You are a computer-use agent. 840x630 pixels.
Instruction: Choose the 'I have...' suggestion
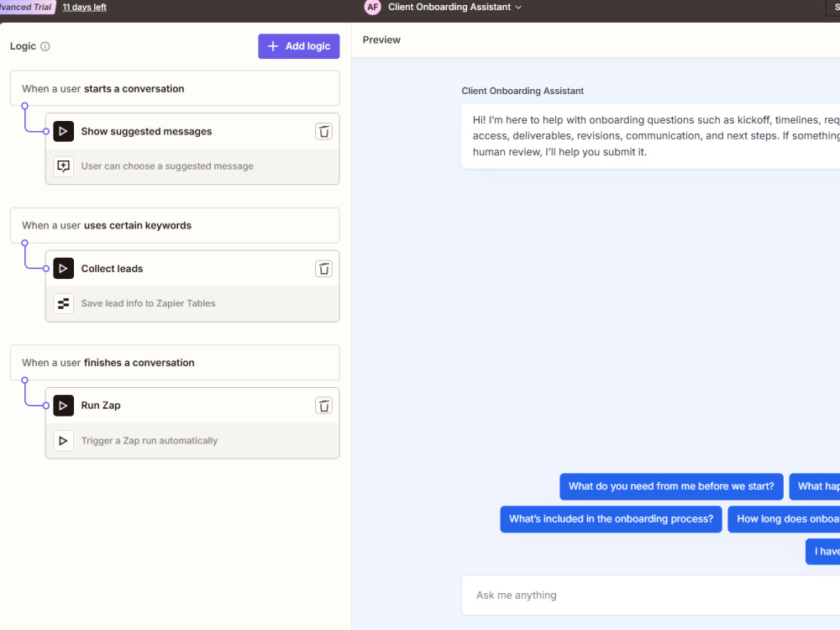point(823,551)
